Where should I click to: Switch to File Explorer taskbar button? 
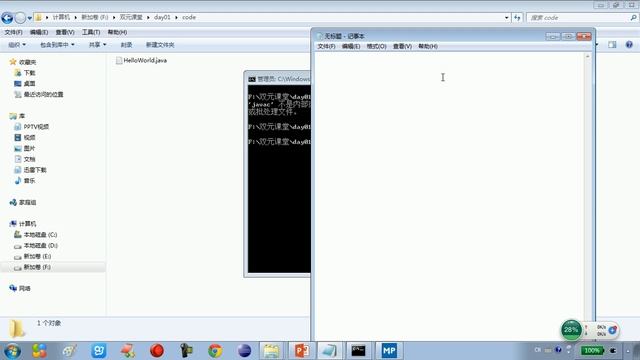point(271,351)
